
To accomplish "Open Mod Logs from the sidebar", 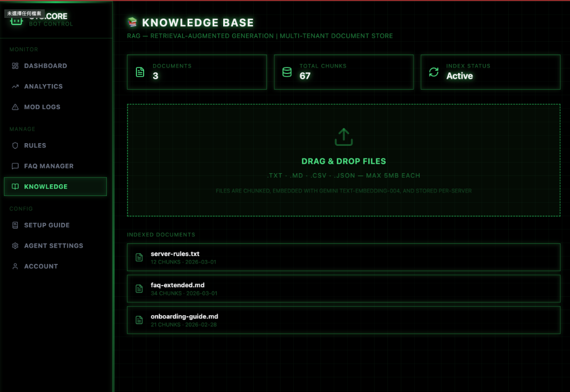I will coord(42,107).
